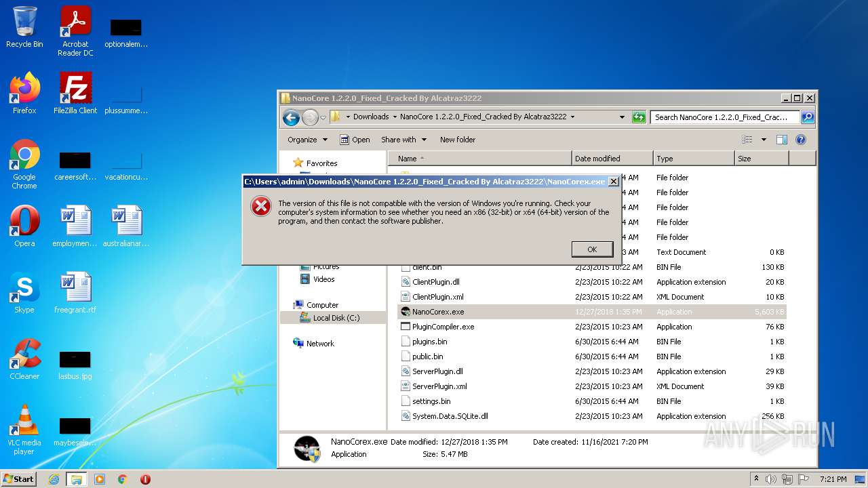Screen dimensions: 868x488
Task: Open the Opera browser shortcut
Action: (x=24, y=226)
